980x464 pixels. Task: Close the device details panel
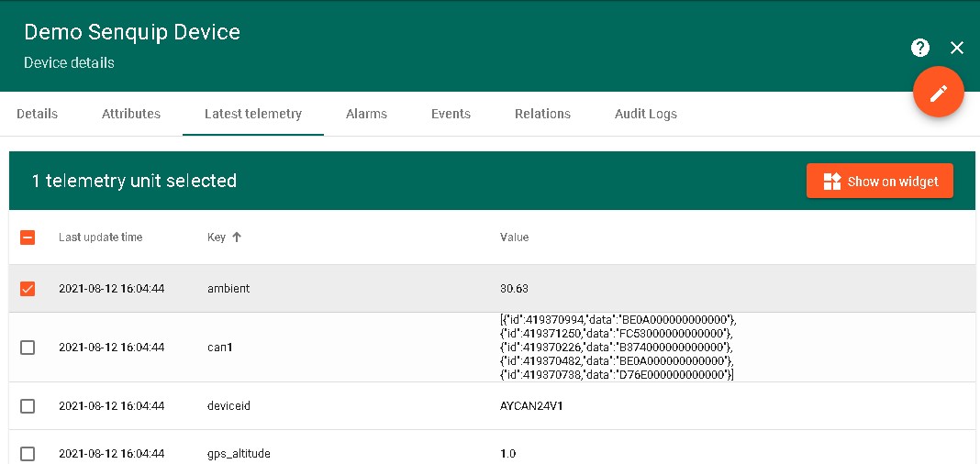click(957, 48)
